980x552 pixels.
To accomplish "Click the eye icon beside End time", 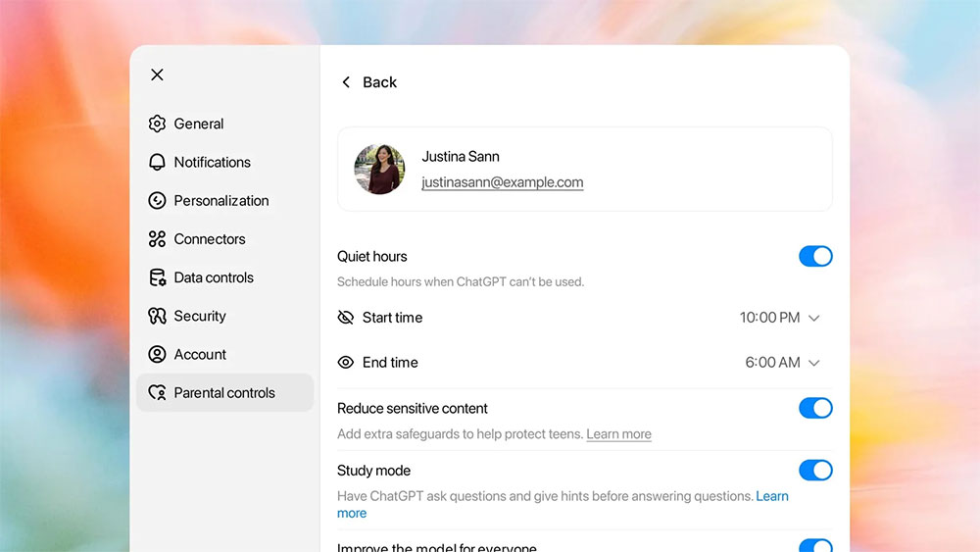I will tap(346, 363).
